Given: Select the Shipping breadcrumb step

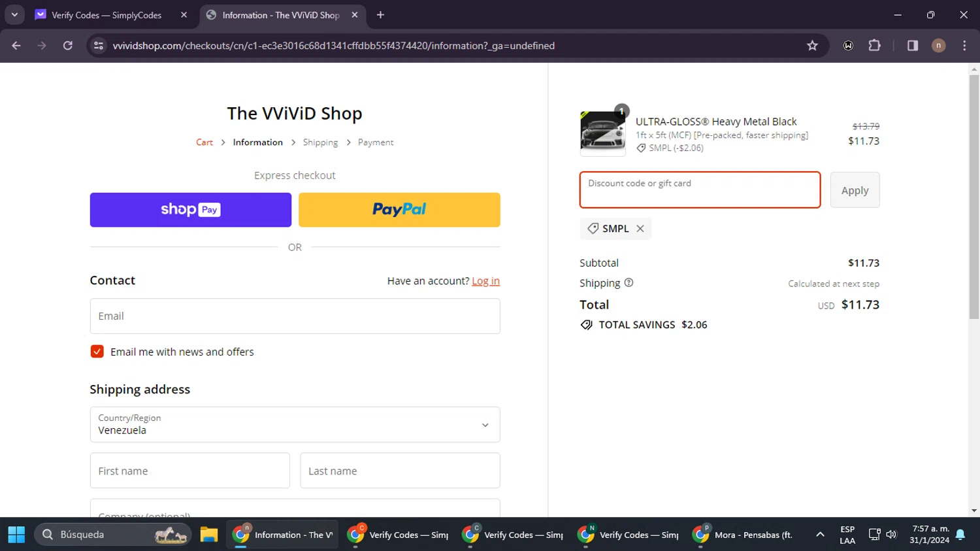Looking at the screenshot, I should click(320, 142).
